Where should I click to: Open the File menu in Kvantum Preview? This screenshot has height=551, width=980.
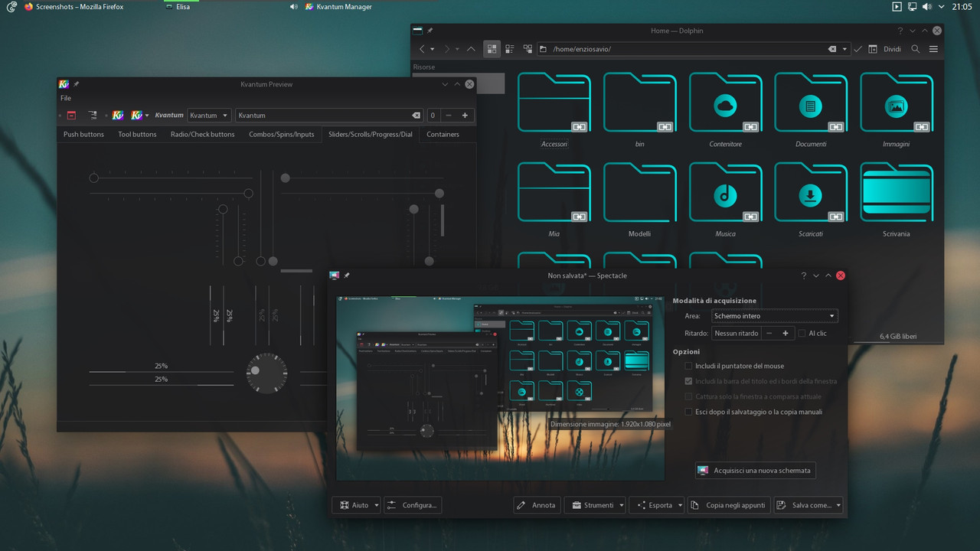coord(65,98)
